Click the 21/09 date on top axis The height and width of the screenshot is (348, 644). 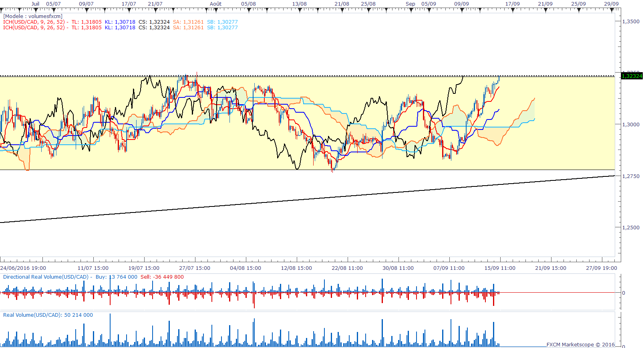click(x=545, y=4)
